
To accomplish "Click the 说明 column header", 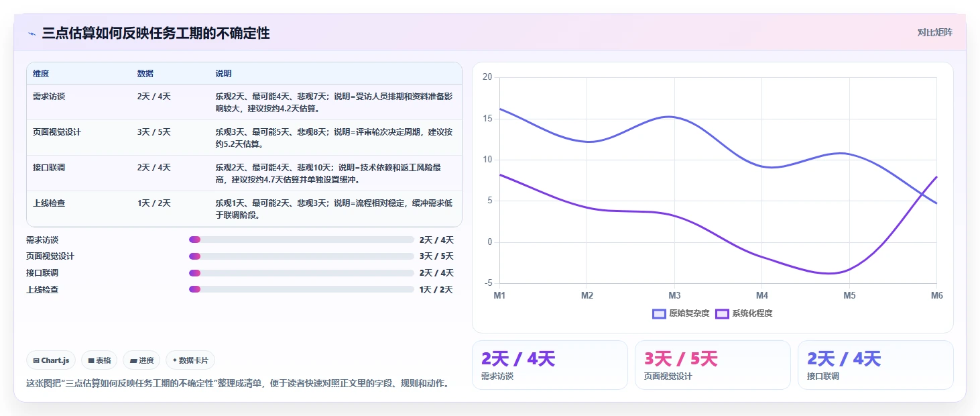I will pyautogui.click(x=223, y=74).
